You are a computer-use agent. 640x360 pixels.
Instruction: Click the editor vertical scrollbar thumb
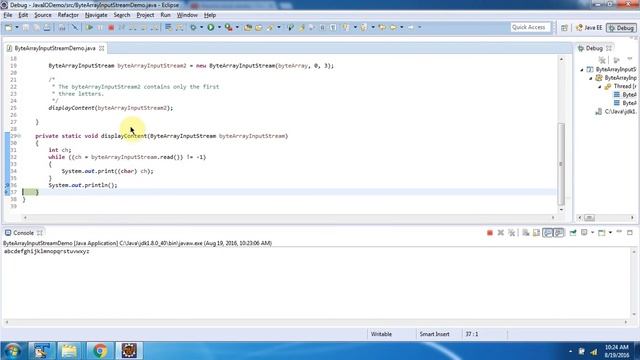pos(561,164)
